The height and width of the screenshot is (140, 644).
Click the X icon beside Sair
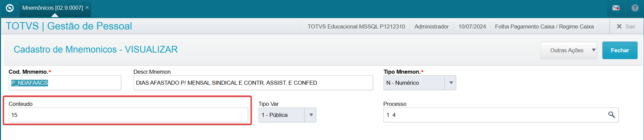(x=619, y=26)
